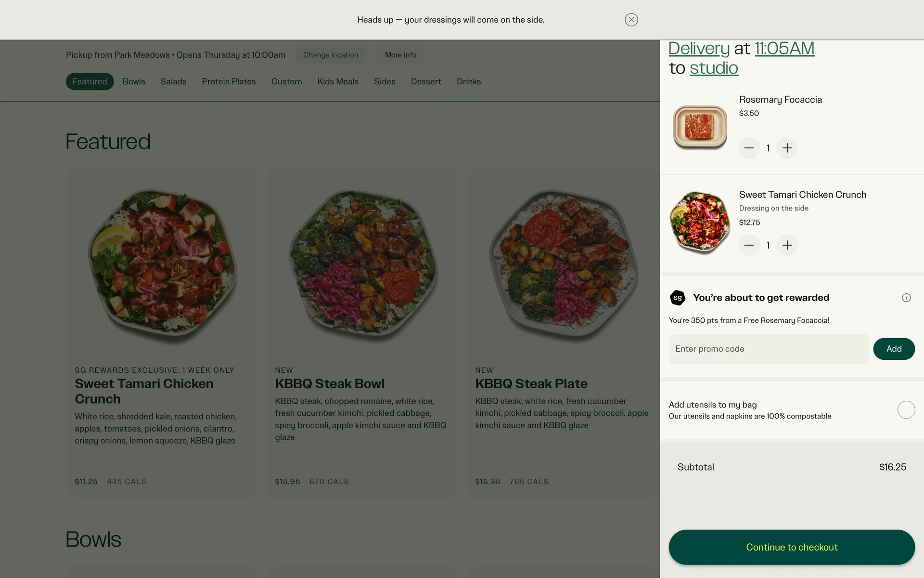The image size is (924, 578).
Task: Open rewards info icon
Action: pyautogui.click(x=906, y=298)
